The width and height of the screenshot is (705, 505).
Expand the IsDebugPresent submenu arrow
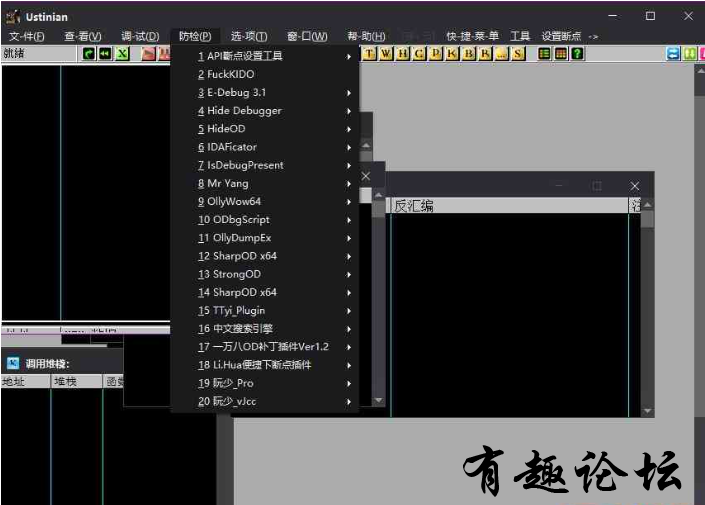[x=348, y=165]
